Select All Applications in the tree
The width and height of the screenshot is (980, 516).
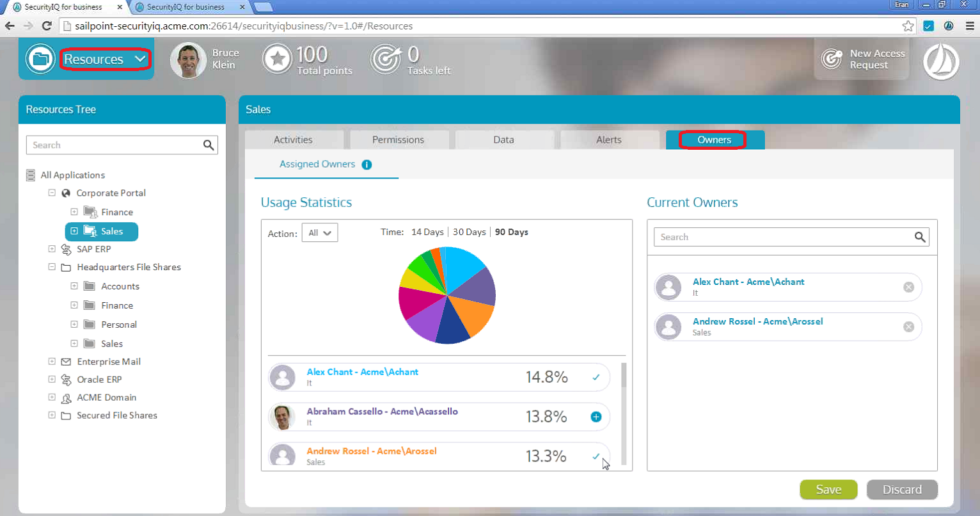72,175
